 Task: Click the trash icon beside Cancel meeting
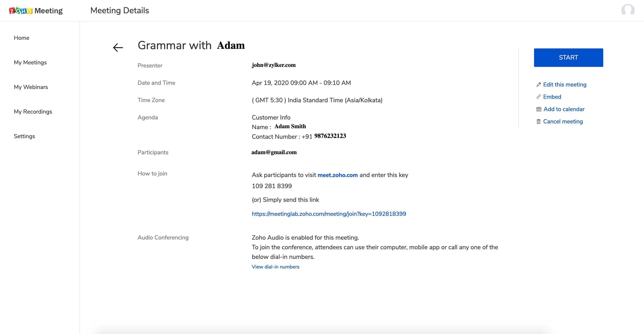click(x=538, y=121)
